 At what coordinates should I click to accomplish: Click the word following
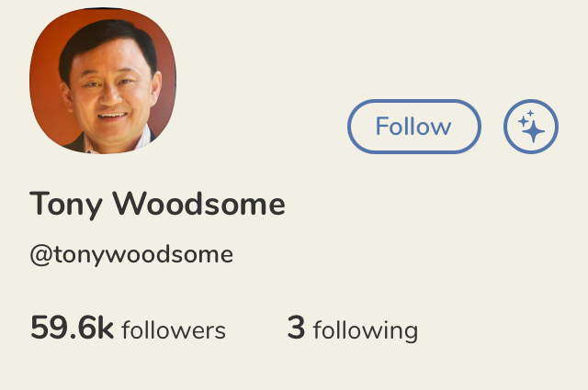366,330
